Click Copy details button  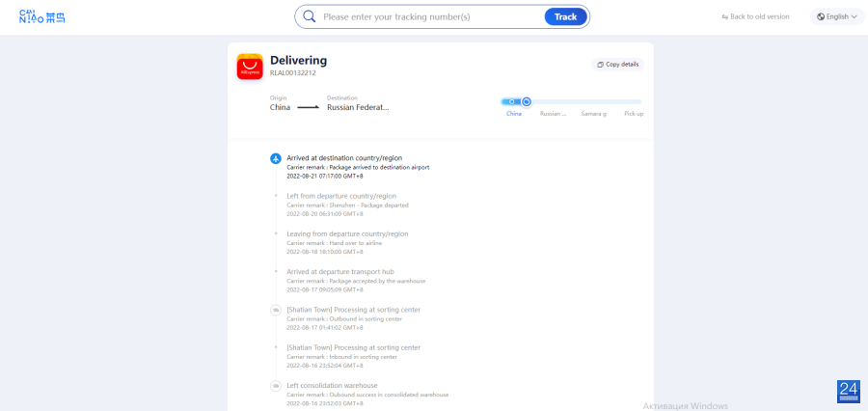[618, 65]
